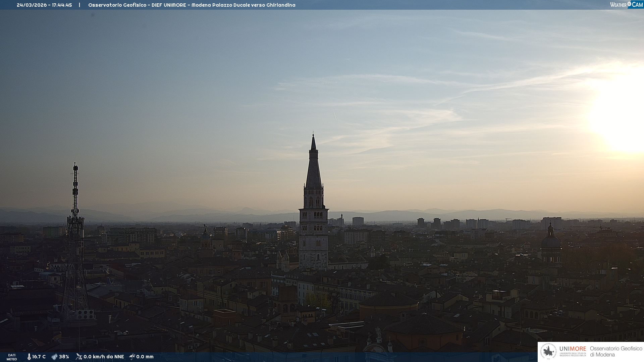644x362 pixels.
Task: Click the date and time stamp
Action: pyautogui.click(x=44, y=5)
